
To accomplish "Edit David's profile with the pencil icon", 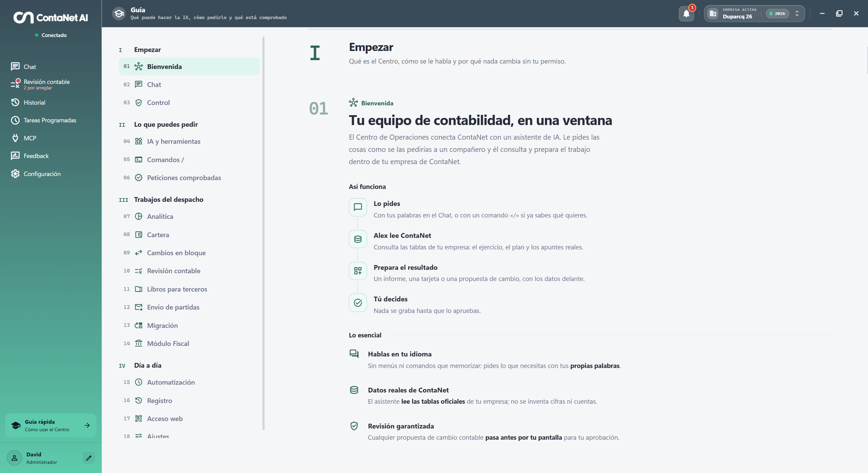I will point(89,458).
